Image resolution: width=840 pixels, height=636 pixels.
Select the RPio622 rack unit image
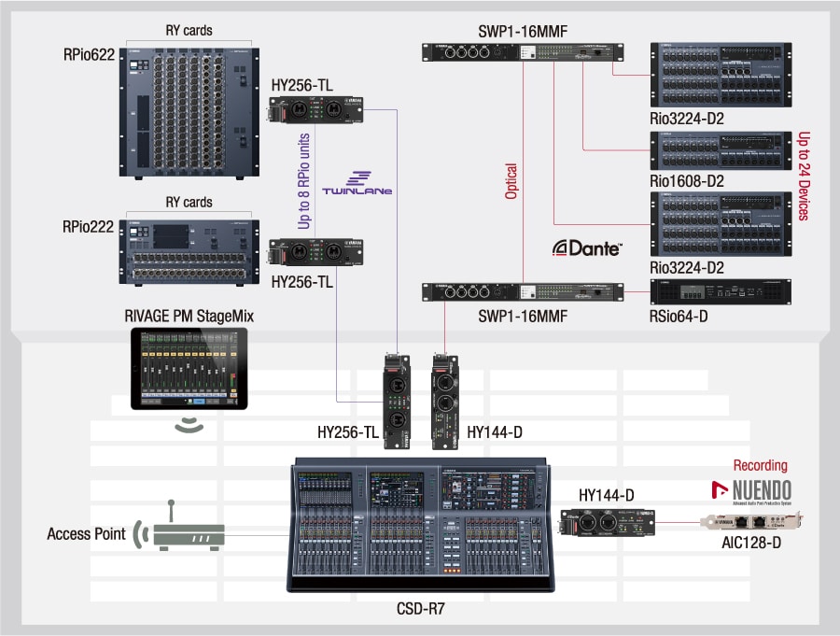[189, 110]
